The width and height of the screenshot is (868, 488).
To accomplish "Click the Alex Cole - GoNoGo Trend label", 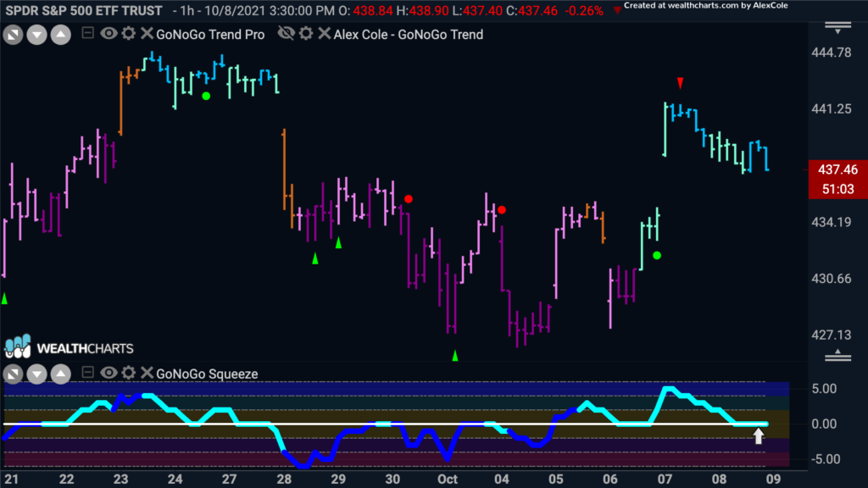I will [x=409, y=34].
